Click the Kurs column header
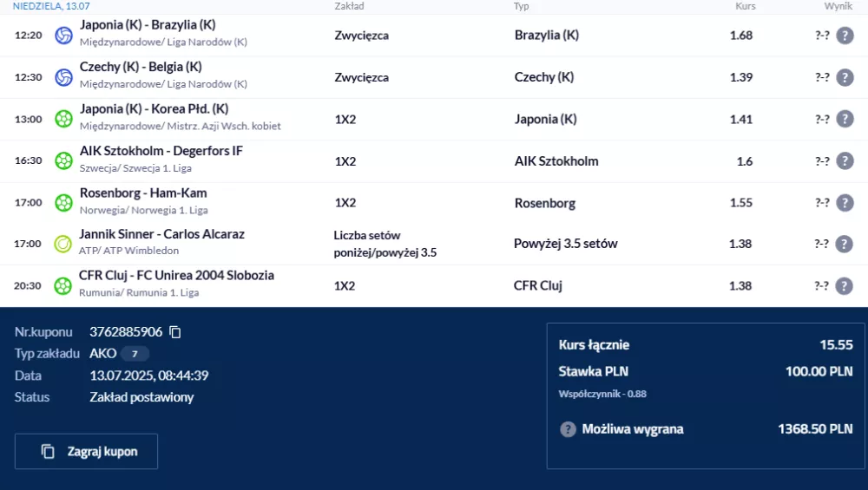The height and width of the screenshot is (490, 868). coord(745,6)
